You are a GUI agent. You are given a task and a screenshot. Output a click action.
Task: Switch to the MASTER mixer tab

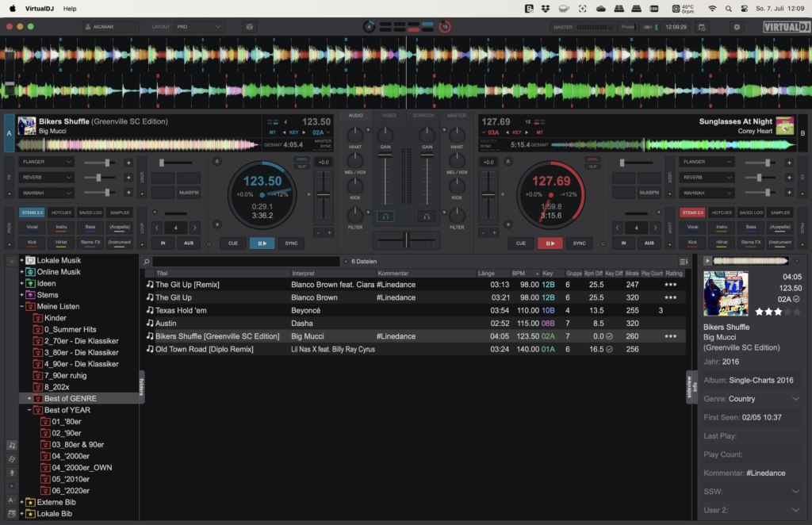pos(457,116)
